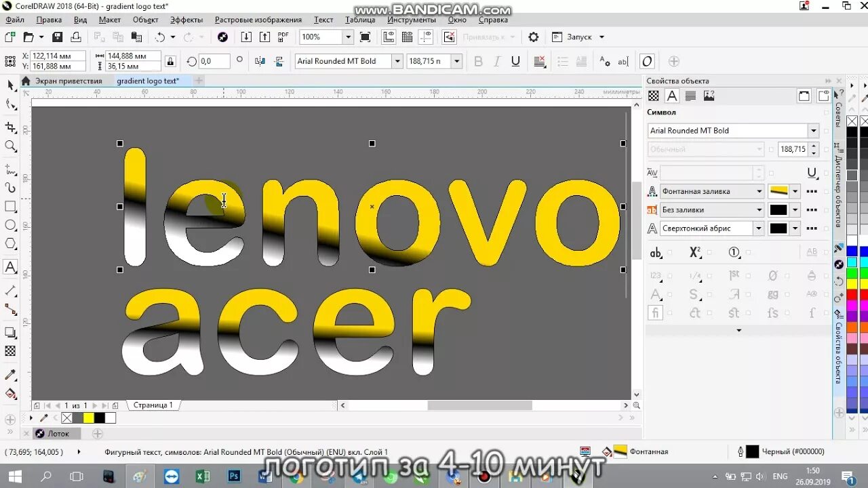Select the Transparency checkerboard tool
This screenshot has width=868, height=488.
[10, 351]
